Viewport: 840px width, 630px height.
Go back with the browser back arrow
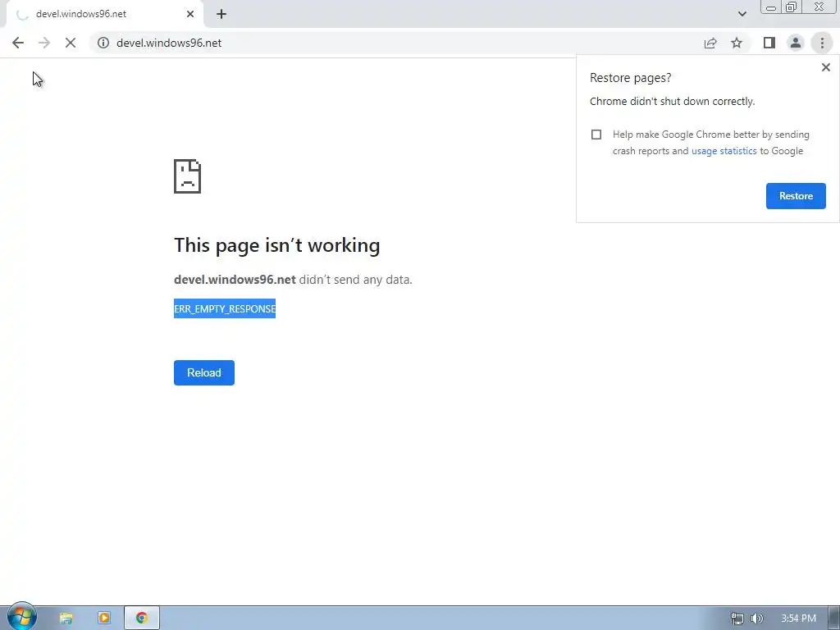point(18,43)
